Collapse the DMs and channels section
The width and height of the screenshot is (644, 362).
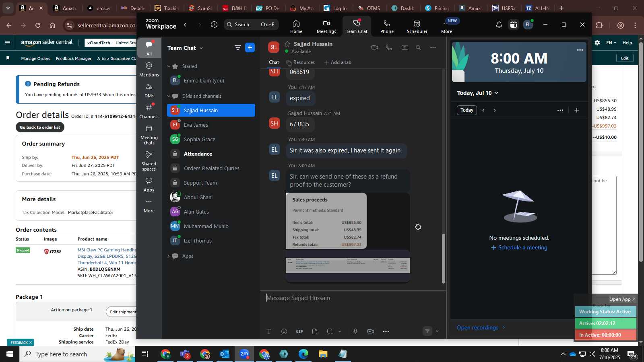169,96
